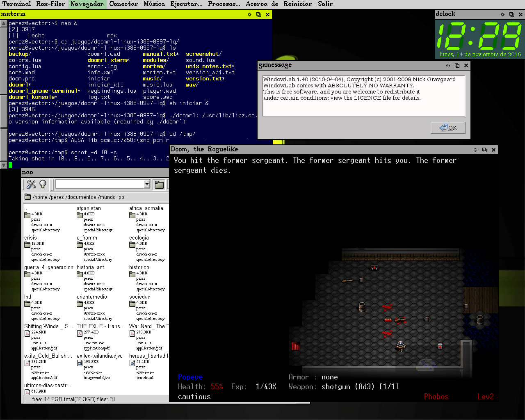This screenshot has width=525, height=420.
Task: Click the mxterm scrollbar down arrow
Action: point(4,165)
